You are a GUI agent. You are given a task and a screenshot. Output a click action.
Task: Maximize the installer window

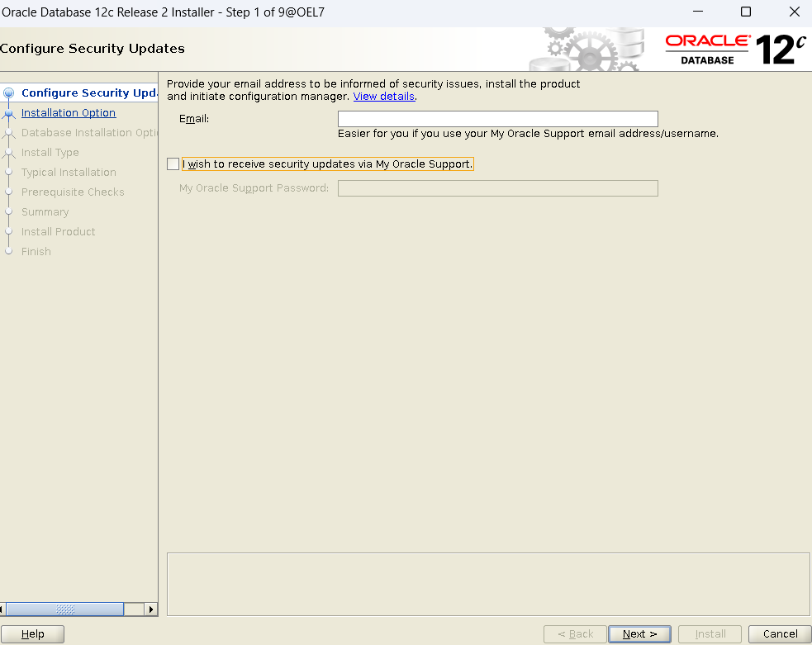tap(746, 12)
